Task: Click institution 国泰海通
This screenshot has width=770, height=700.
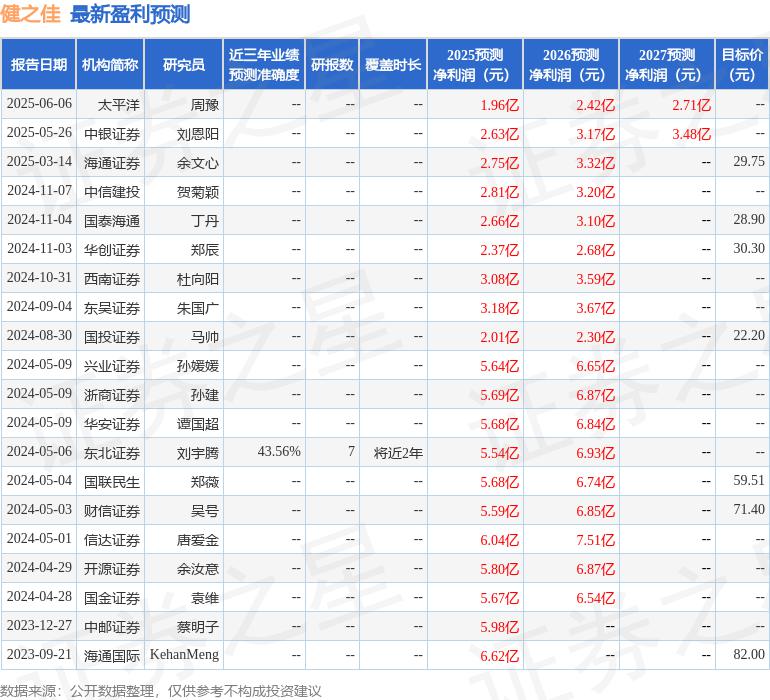Action: coord(111,221)
